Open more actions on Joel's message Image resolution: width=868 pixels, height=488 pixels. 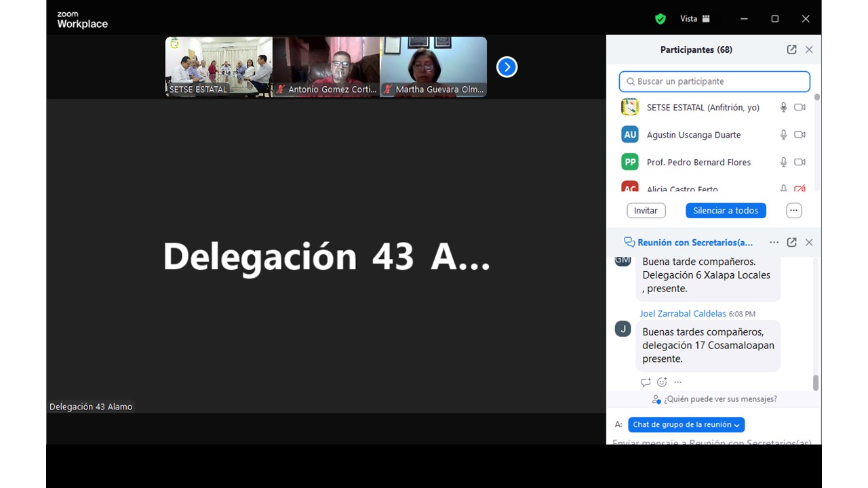(x=677, y=382)
